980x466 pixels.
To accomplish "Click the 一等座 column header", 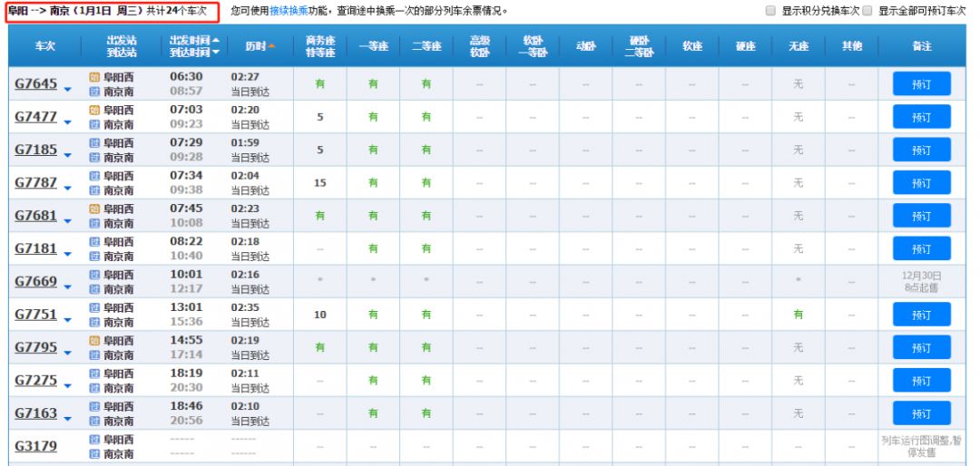I will (x=373, y=46).
